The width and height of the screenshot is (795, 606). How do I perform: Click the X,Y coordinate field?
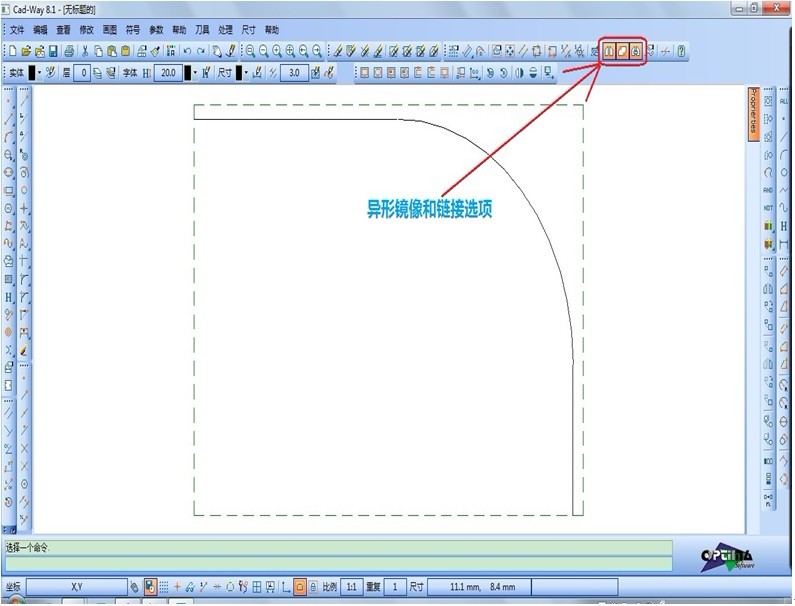click(77, 587)
